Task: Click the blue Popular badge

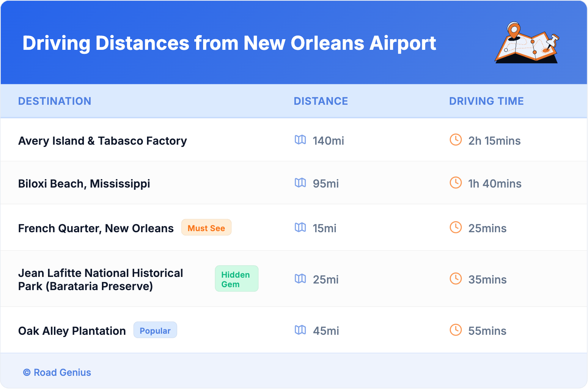Action: click(155, 330)
